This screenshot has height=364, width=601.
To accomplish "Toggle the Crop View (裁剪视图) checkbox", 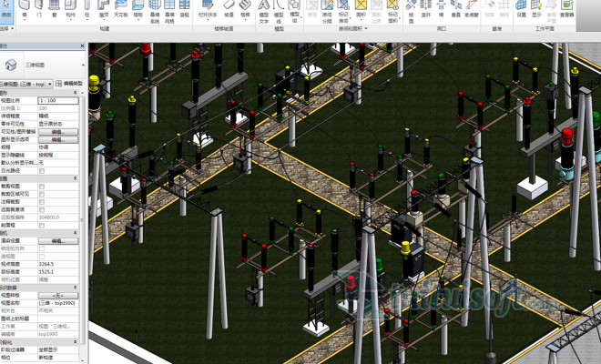I will coord(42,185).
